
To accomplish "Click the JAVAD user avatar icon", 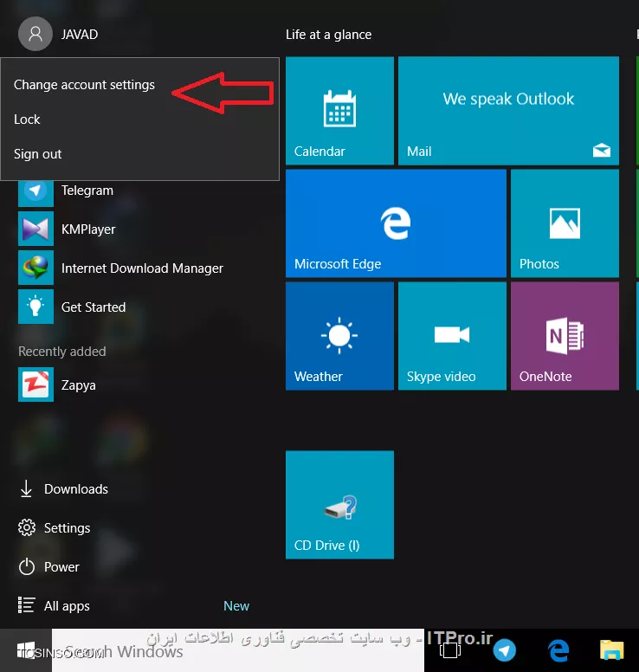I will coord(35,34).
